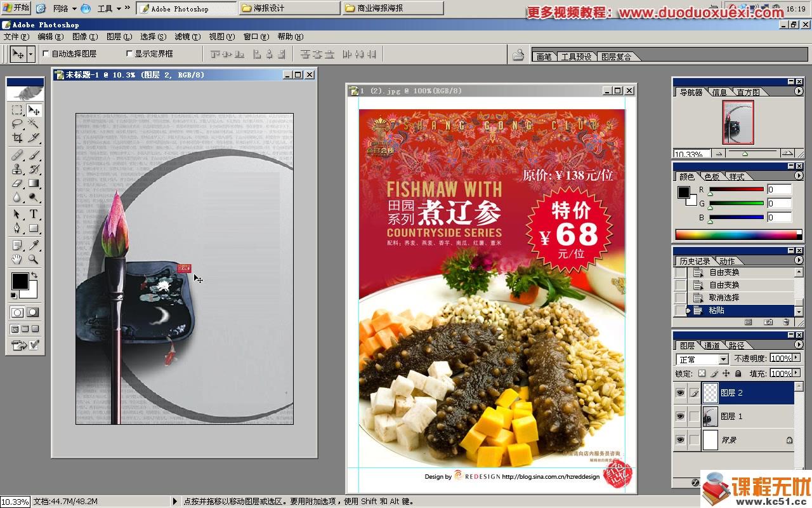Select the Brush tool
This screenshot has width=812, height=508.
(x=34, y=155)
